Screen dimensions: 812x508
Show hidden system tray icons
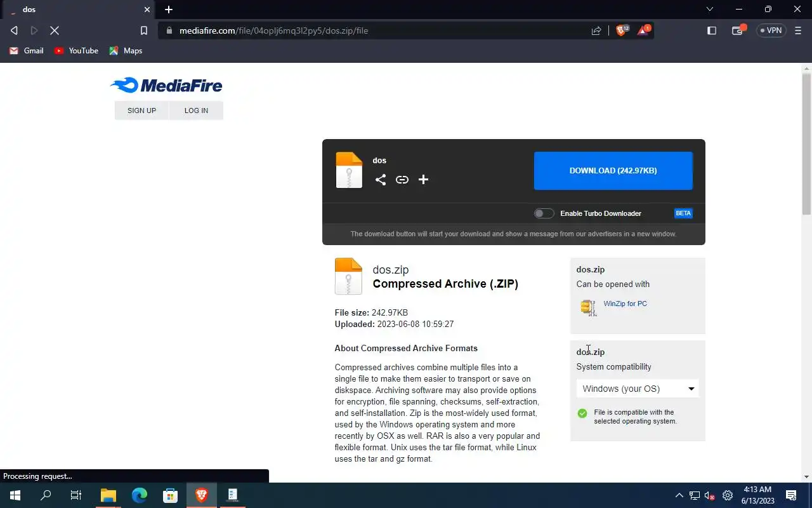tap(679, 495)
